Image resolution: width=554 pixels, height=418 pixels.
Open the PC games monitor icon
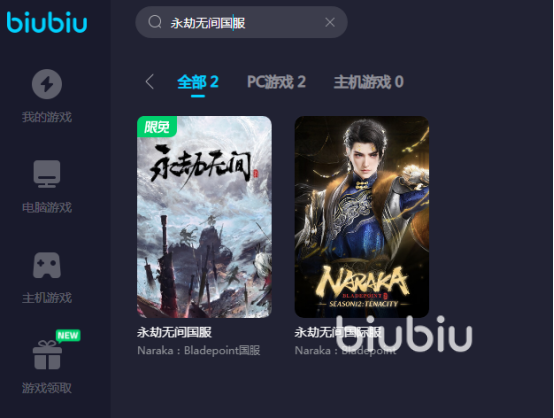coord(47,174)
